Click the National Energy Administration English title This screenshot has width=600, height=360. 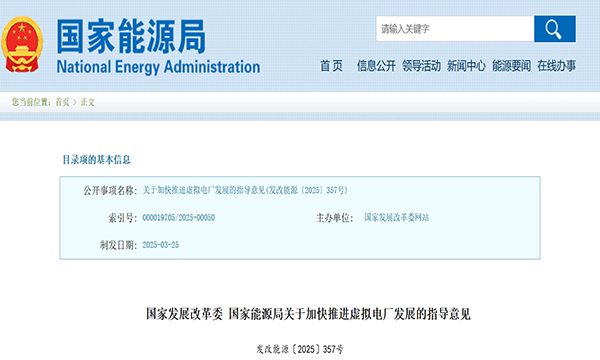[x=158, y=67]
